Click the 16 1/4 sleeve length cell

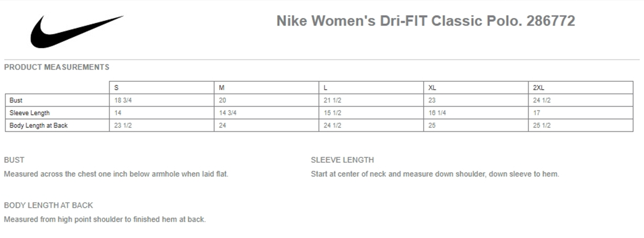pos(476,113)
